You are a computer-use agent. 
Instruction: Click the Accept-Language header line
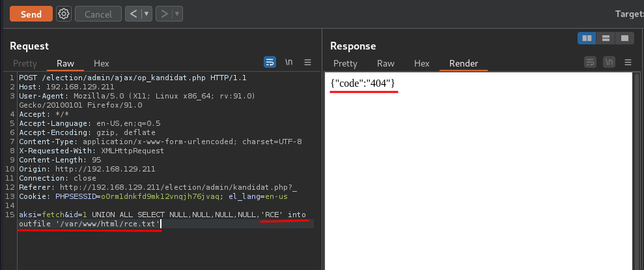tap(90, 123)
